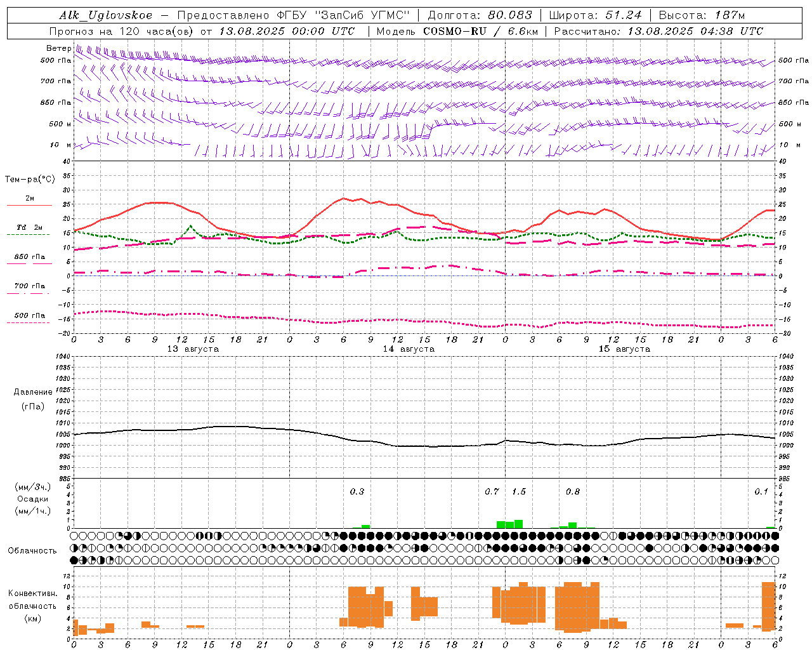Click the Давление (гПа) pressure axis label

click(33, 399)
